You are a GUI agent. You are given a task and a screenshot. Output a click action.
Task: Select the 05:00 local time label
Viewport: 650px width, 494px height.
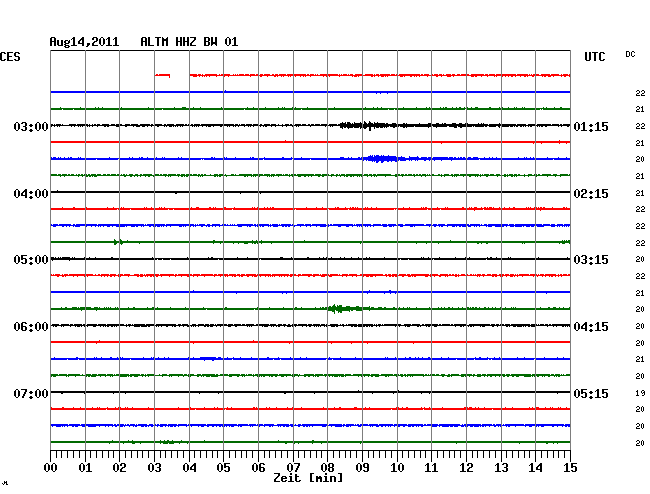31,260
